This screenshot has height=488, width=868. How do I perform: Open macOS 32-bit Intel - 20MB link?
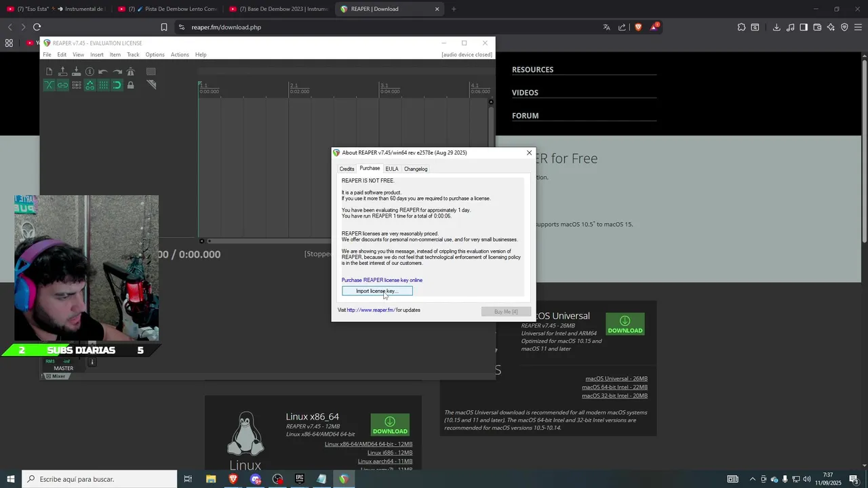point(614,396)
